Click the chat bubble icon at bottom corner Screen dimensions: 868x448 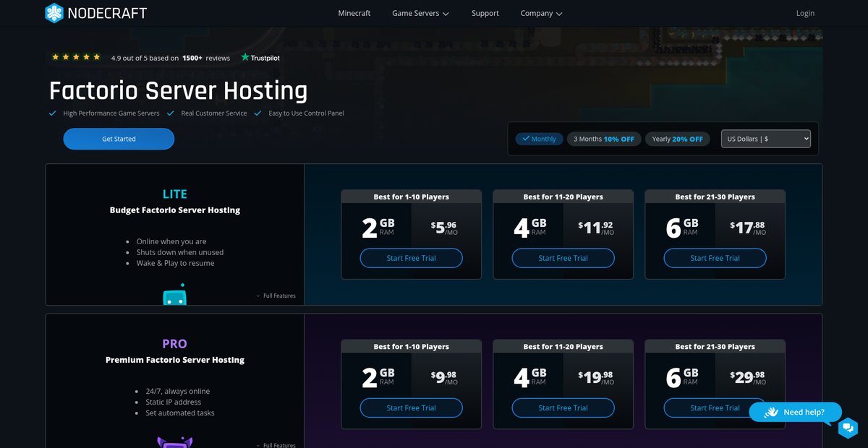848,428
